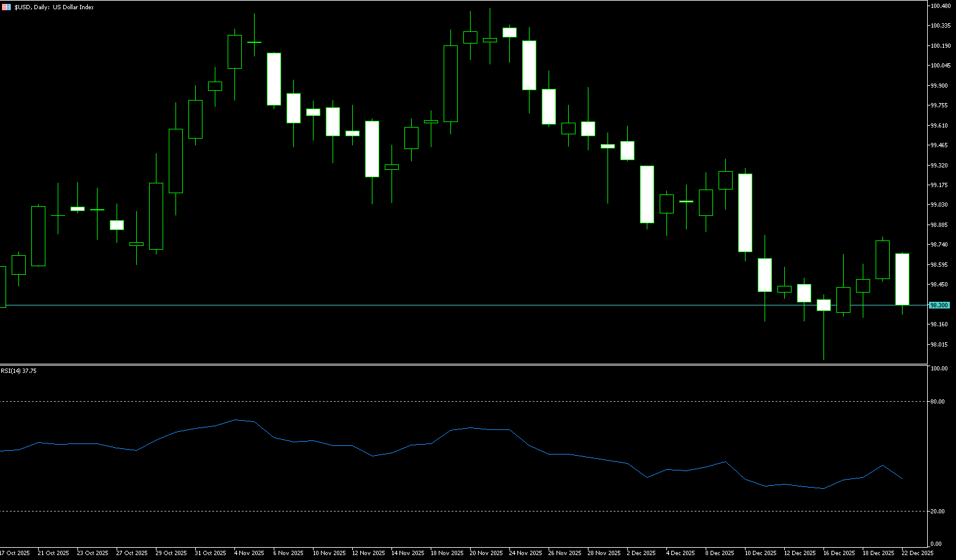
Task: Click the RSI(14) 37.75 indicator label
Action: (18, 371)
